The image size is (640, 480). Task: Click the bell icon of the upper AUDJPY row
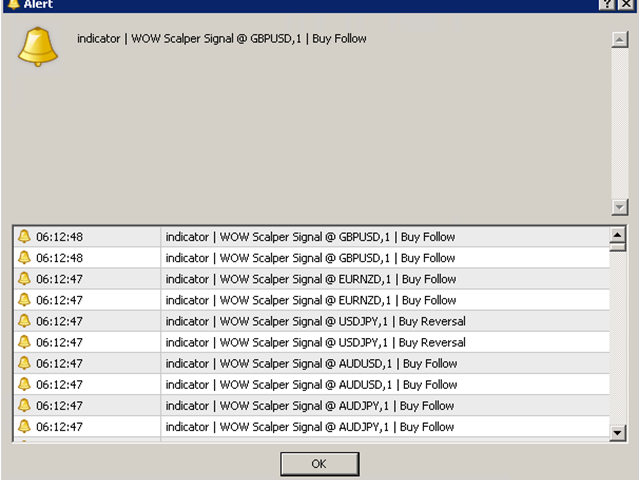click(x=24, y=406)
